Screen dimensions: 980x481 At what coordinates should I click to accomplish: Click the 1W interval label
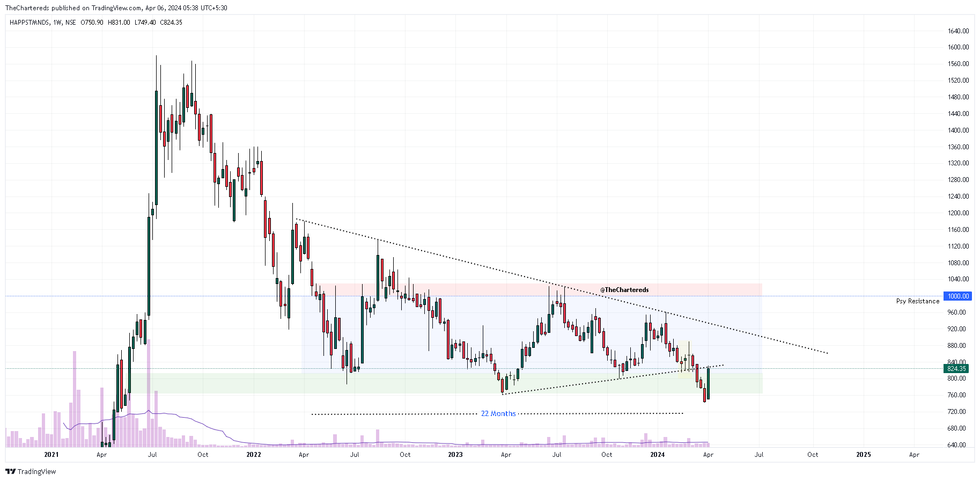coord(57,23)
